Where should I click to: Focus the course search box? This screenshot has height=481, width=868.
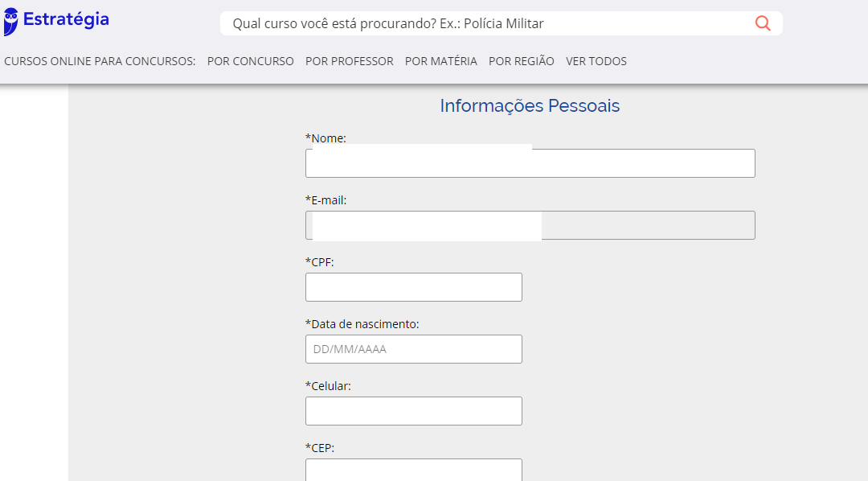[487, 23]
